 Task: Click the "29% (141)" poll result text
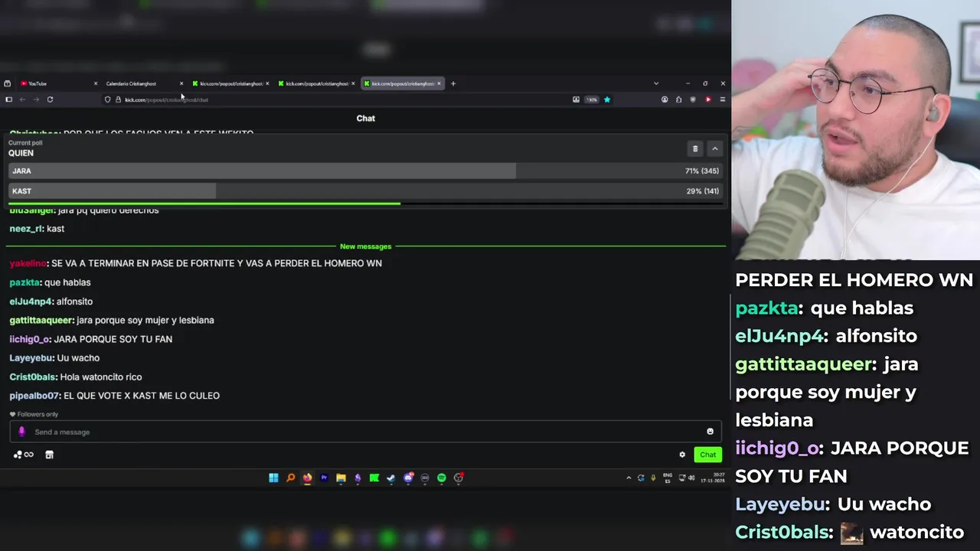702,191
